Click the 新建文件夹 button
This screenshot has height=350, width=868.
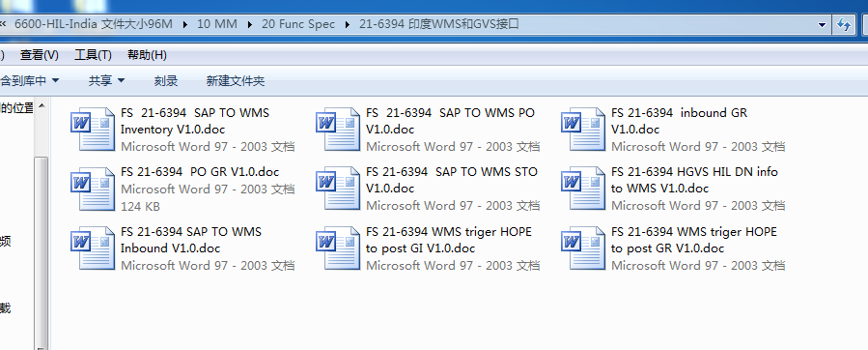tap(236, 81)
